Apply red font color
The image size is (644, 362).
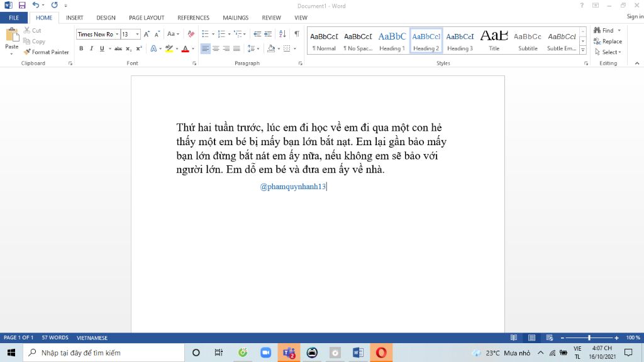pyautogui.click(x=186, y=48)
